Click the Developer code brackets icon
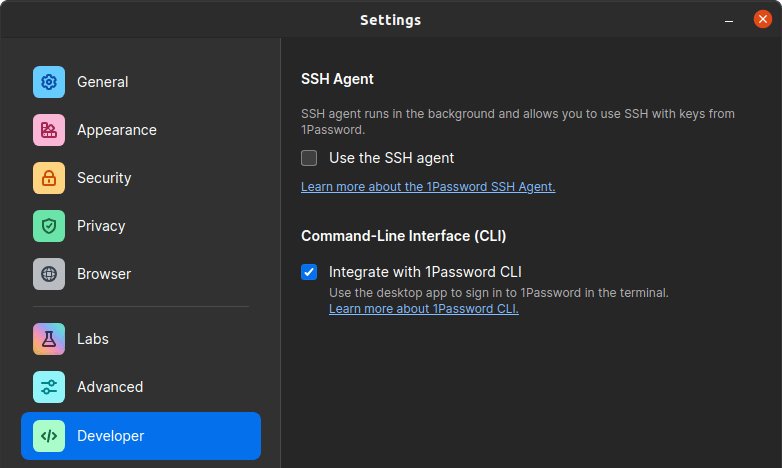 pos(49,436)
